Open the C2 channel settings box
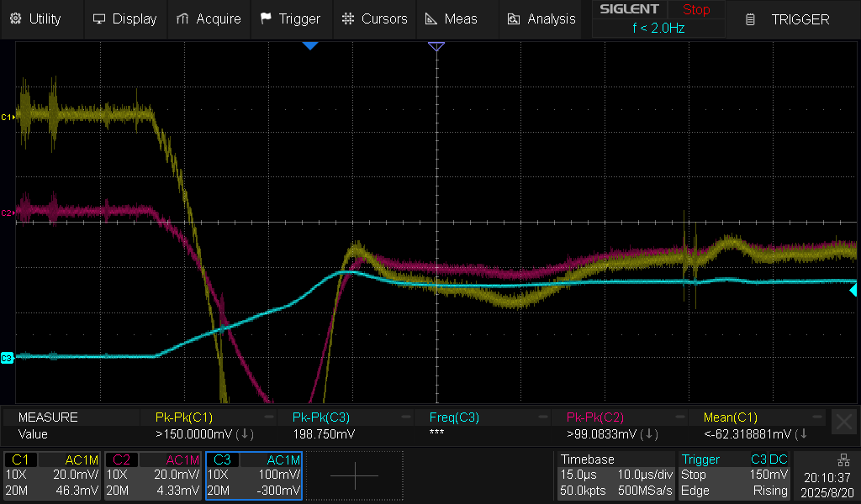Viewport: 861px width, 504px height. click(153, 475)
